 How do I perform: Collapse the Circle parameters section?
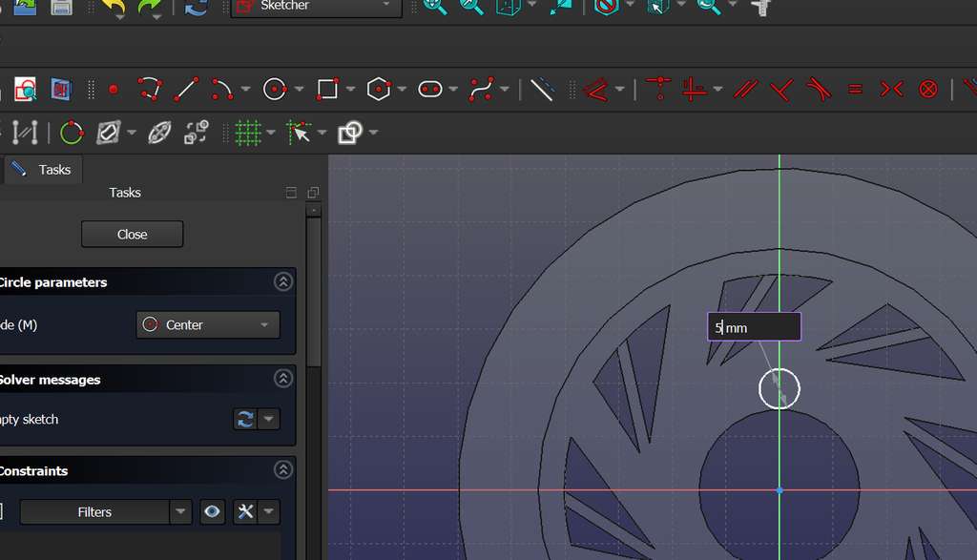[282, 282]
